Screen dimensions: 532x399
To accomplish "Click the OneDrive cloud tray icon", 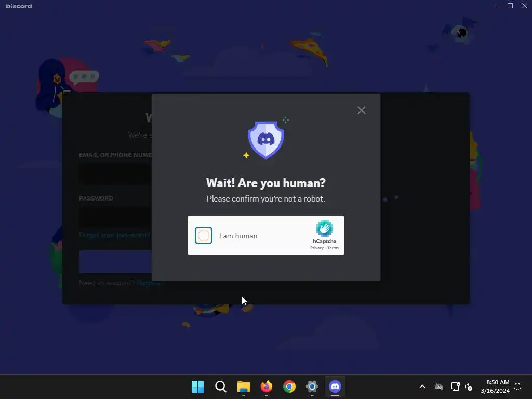I will coord(439,387).
